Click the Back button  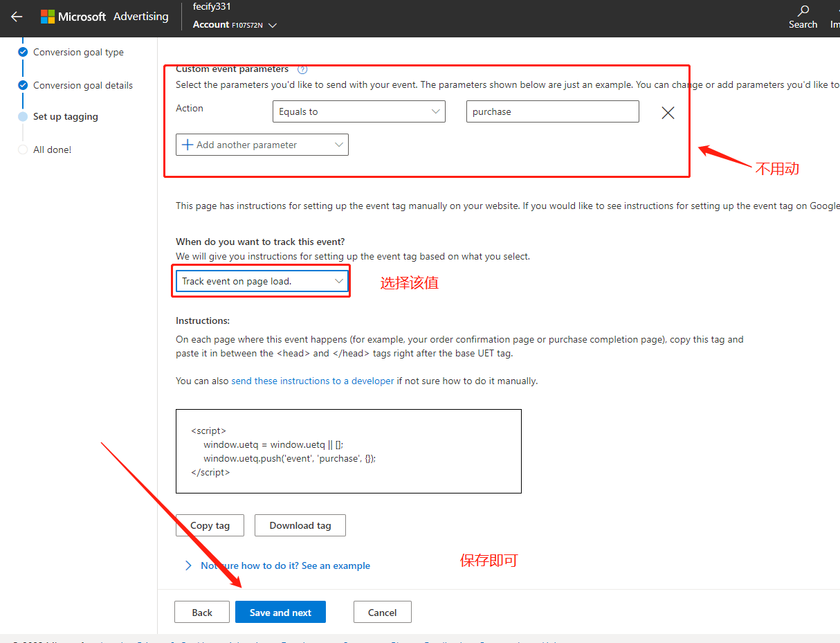coord(202,612)
